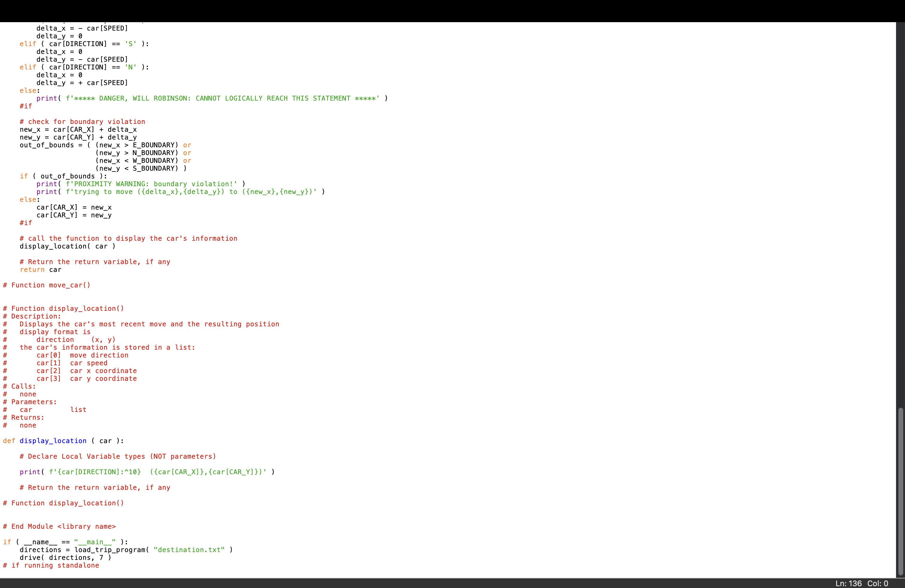
Task: Click the vertical scrollbar thumb
Action: tap(900, 491)
